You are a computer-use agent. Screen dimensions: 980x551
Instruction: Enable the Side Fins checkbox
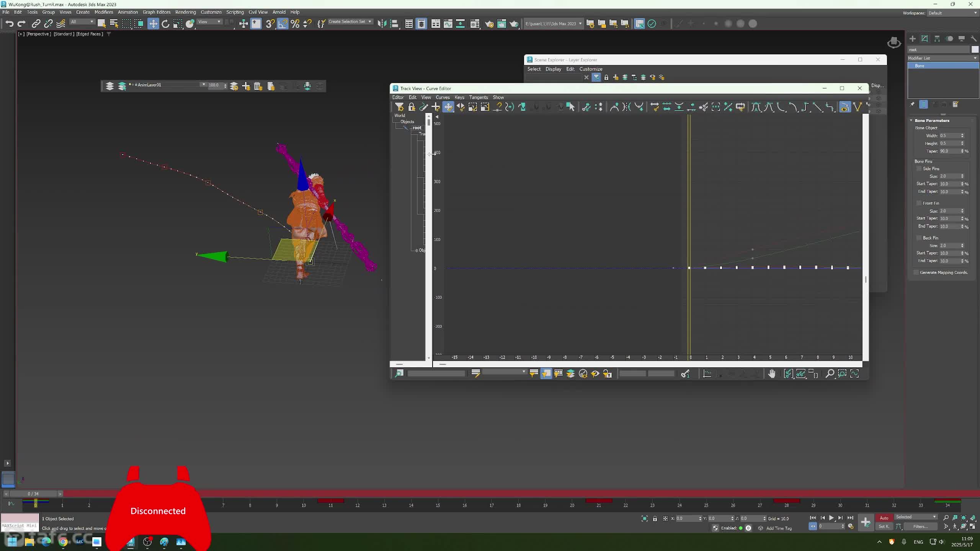tap(919, 168)
